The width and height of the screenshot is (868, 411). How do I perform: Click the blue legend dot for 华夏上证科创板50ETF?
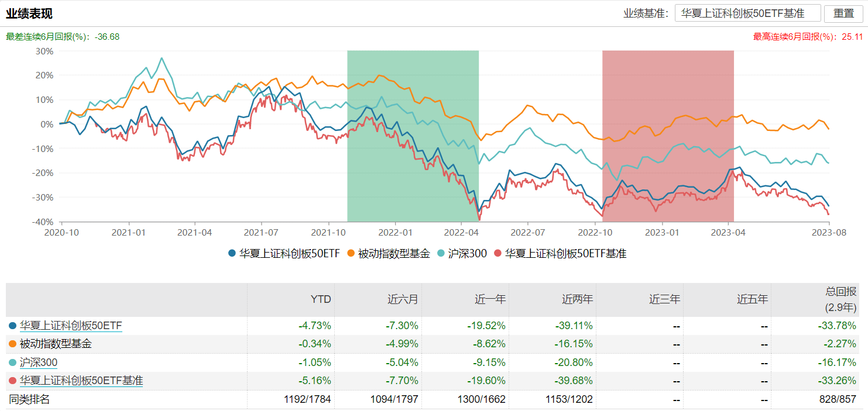coord(232,254)
